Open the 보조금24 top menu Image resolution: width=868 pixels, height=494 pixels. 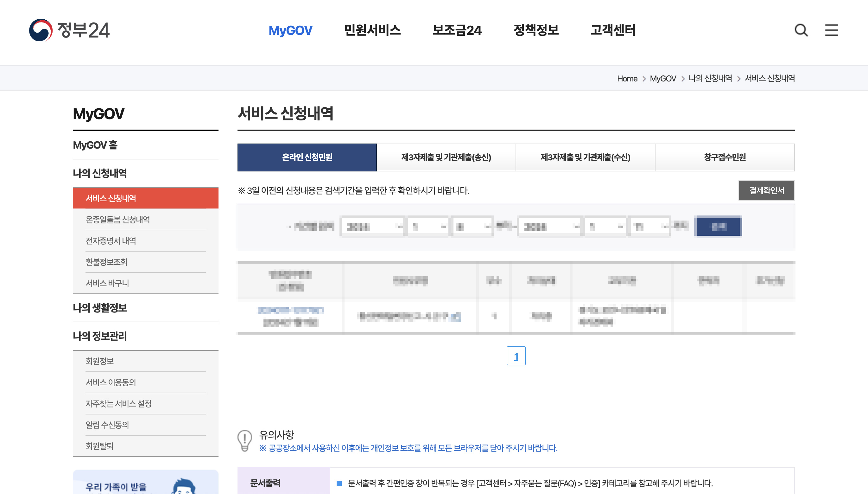(x=457, y=30)
